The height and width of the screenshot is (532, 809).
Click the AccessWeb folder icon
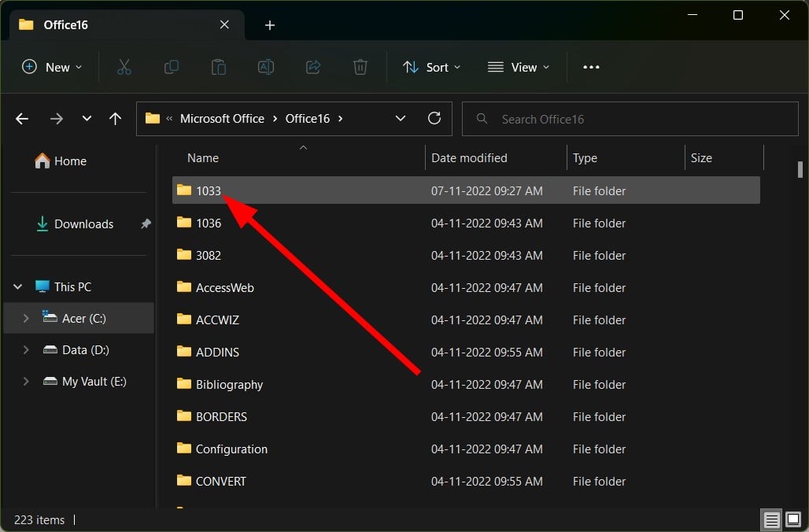pyautogui.click(x=183, y=287)
